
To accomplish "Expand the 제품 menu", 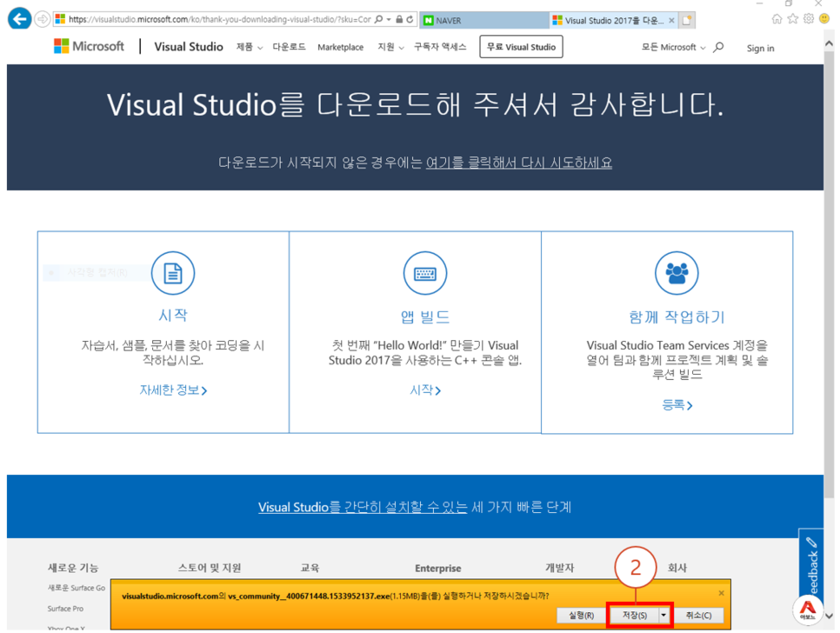I will 249,47.
